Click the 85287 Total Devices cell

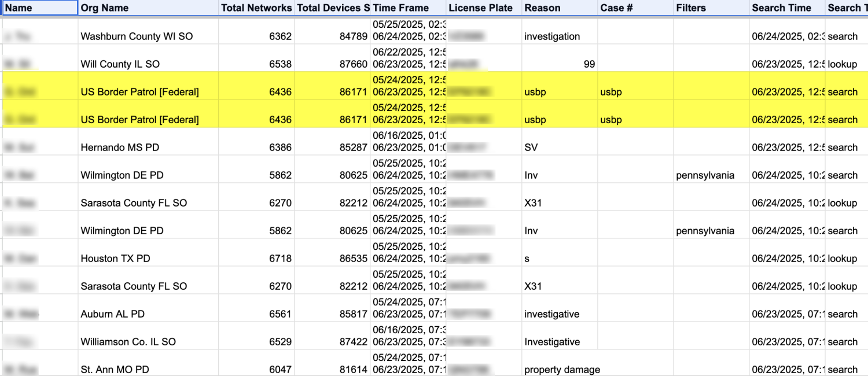click(x=332, y=142)
